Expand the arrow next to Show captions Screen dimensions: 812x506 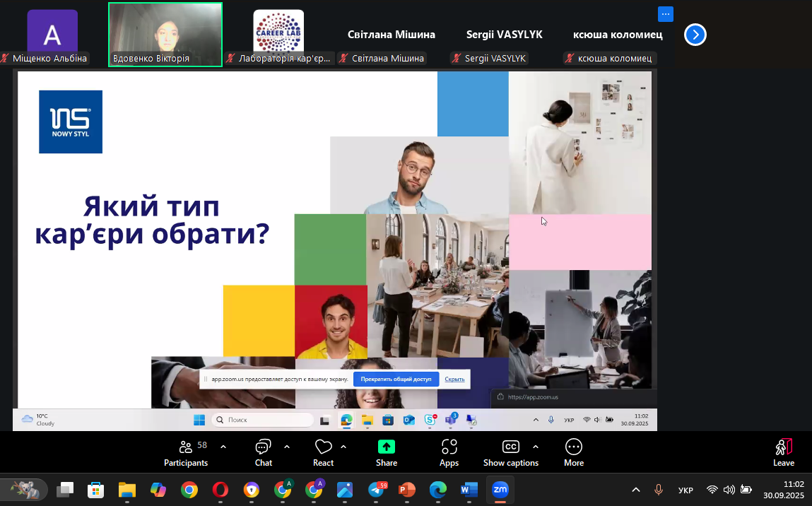535,447
